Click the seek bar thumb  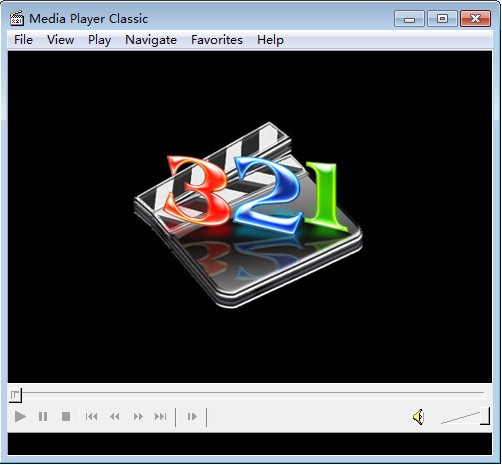point(15,395)
